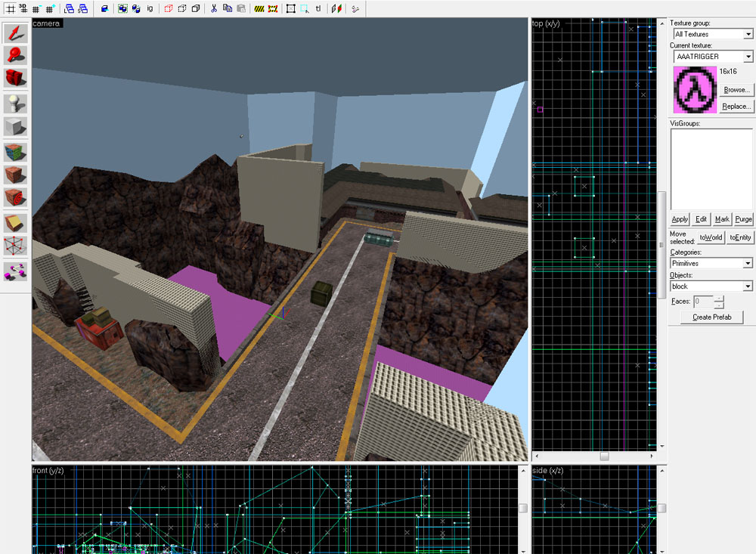Click the carve with selected objects icon
The image size is (756, 554).
click(104, 8)
